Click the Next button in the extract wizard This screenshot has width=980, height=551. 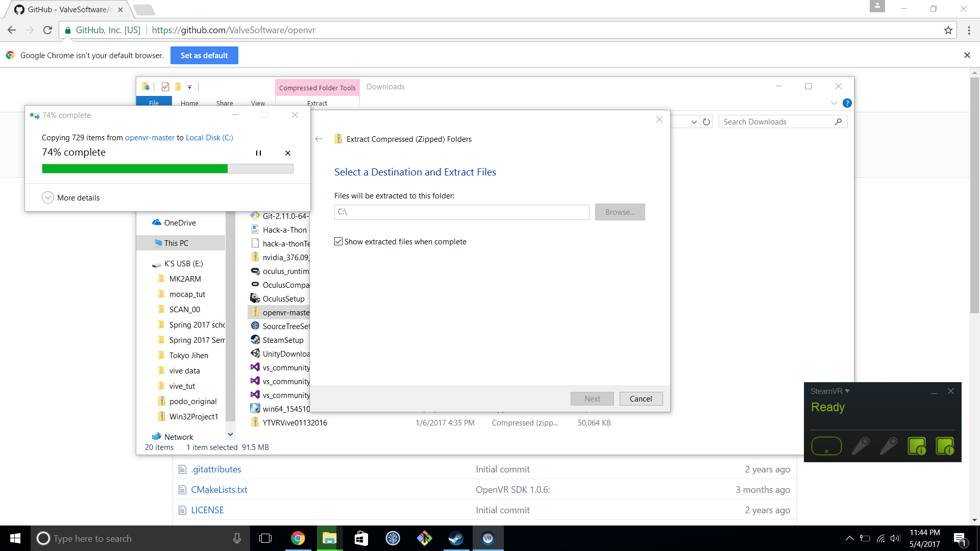tap(592, 398)
